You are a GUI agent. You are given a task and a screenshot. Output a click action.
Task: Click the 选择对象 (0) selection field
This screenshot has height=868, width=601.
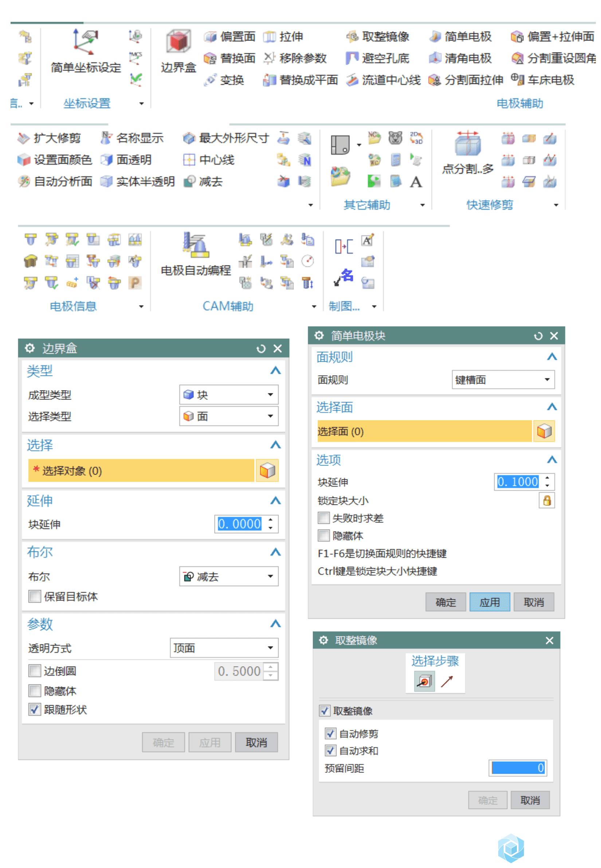(141, 470)
